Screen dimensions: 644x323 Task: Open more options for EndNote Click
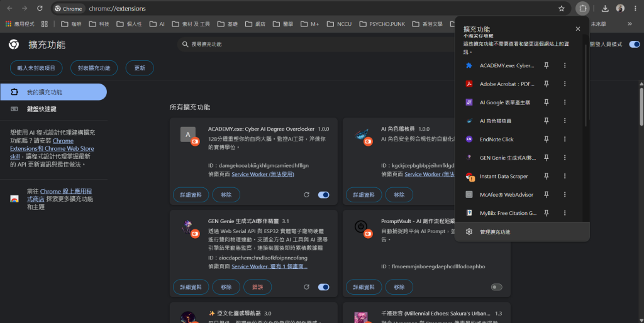[565, 139]
